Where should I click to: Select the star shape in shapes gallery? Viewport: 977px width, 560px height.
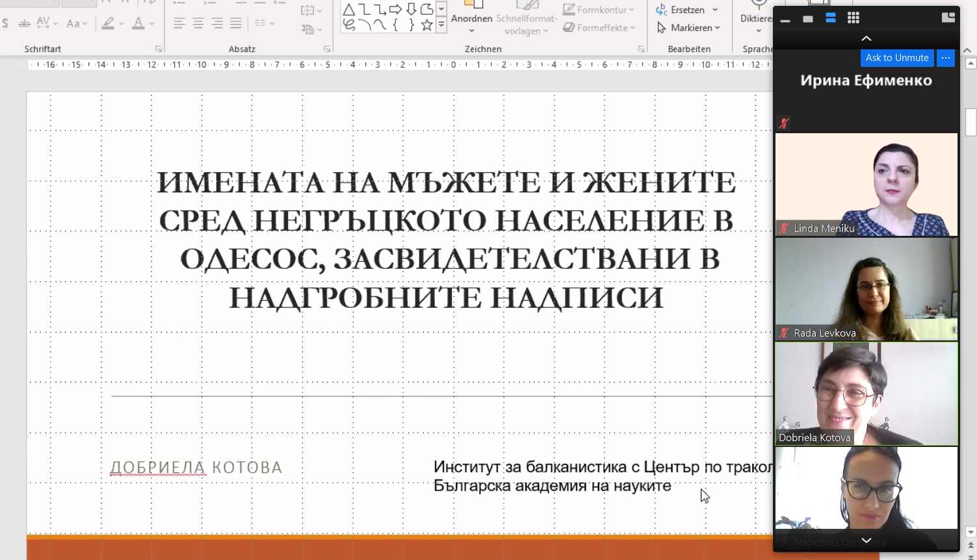426,25
